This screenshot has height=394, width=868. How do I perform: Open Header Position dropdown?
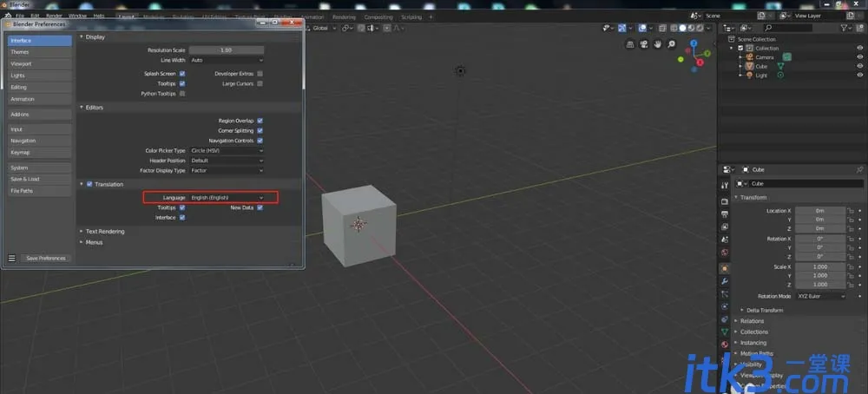227,161
